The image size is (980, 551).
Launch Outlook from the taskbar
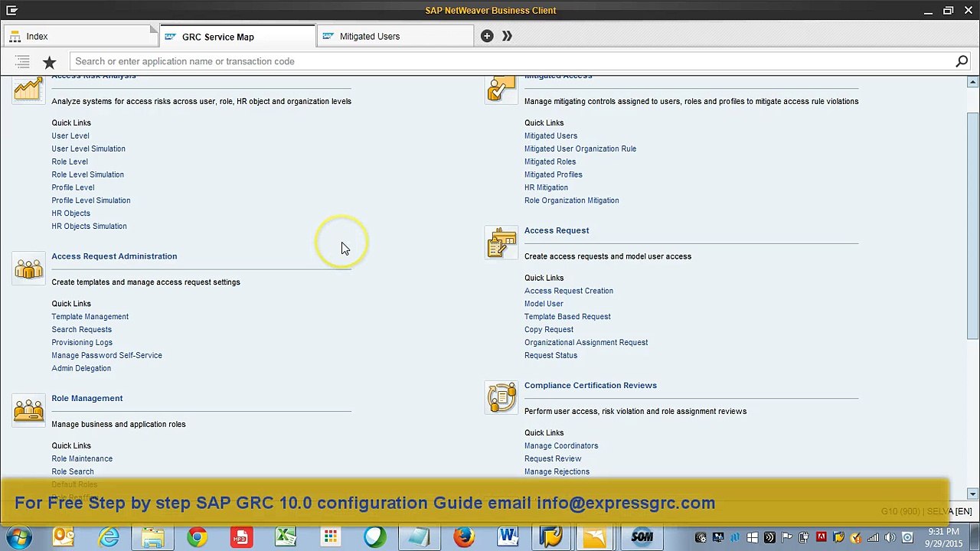pyautogui.click(x=64, y=537)
